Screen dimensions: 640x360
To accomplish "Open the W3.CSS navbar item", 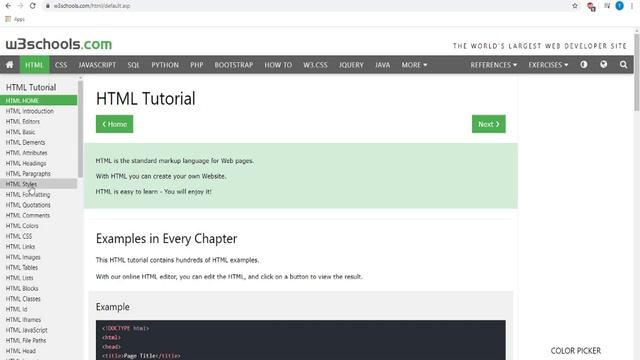I will click(315, 64).
